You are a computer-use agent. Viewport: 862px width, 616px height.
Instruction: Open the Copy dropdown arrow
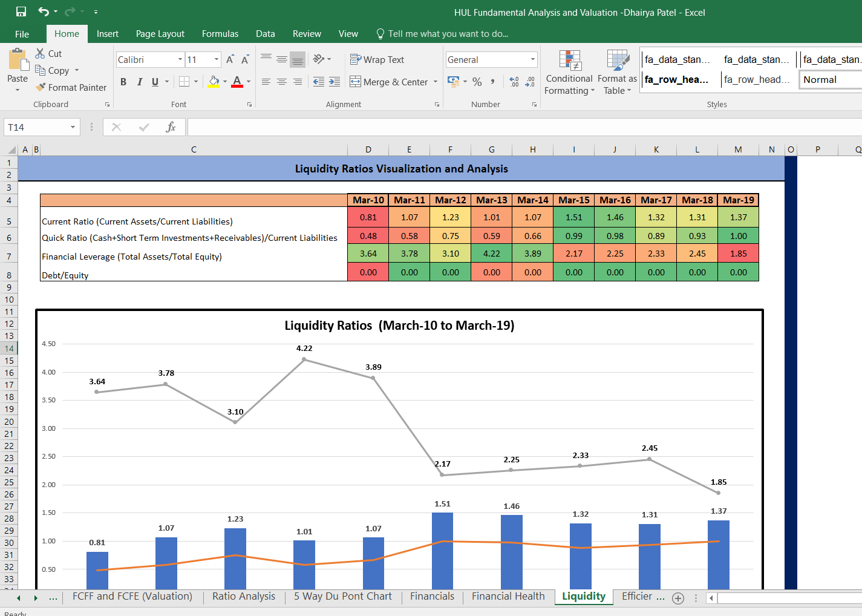coord(77,70)
